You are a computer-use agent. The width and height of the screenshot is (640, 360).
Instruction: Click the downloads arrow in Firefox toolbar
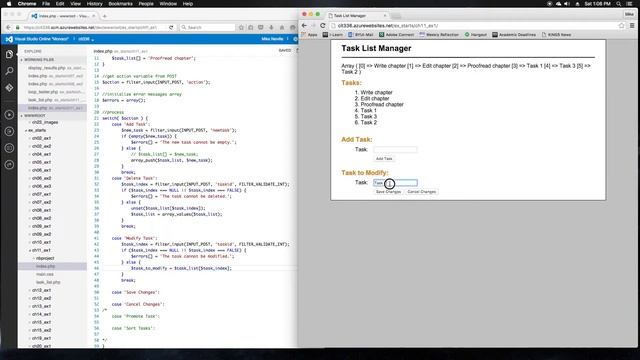(271, 27)
